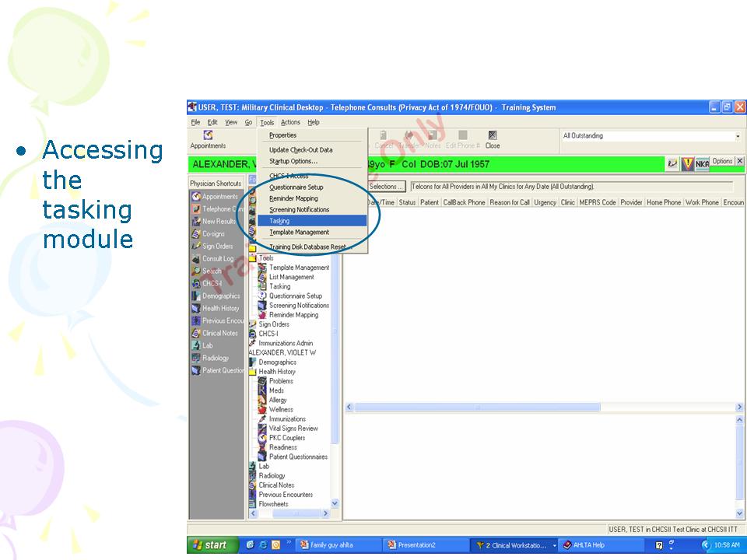
Task: Open Radiology in Physician Shortcuts panel
Action: click(x=216, y=358)
